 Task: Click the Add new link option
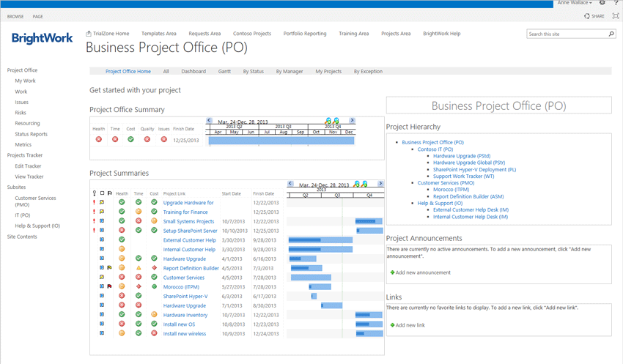coord(410,325)
